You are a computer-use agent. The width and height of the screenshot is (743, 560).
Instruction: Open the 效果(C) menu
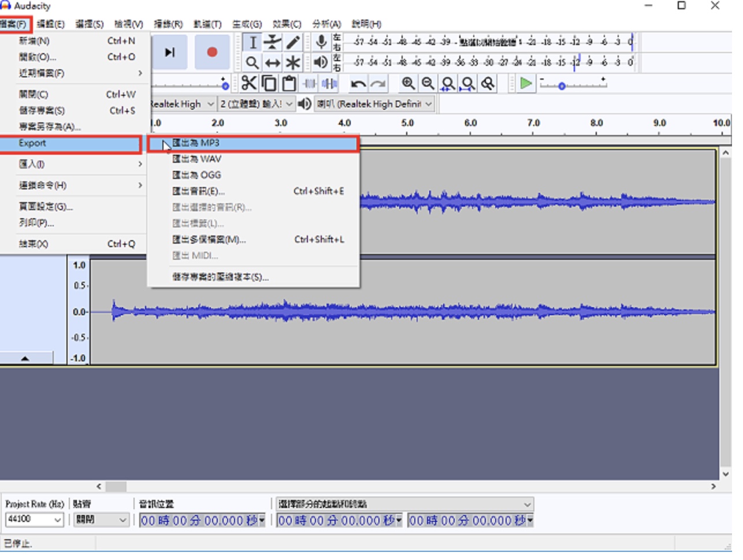coord(287,24)
